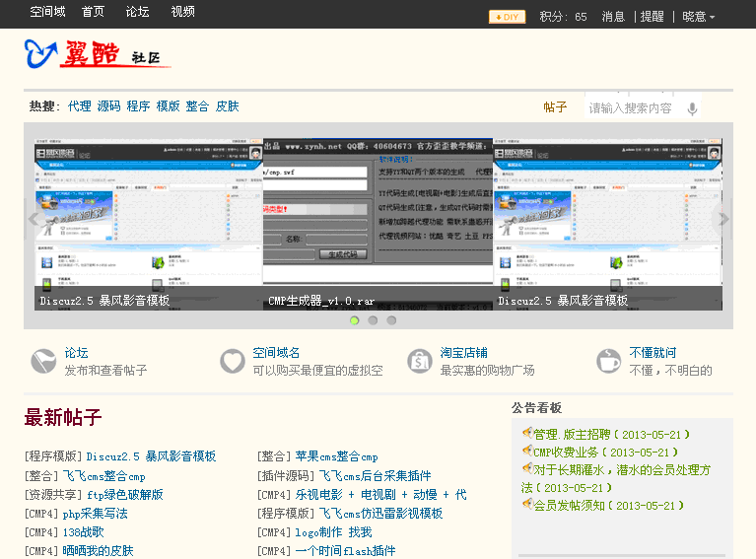This screenshot has width=756, height=559.
Task: Click the orange DIY button
Action: tap(507, 17)
